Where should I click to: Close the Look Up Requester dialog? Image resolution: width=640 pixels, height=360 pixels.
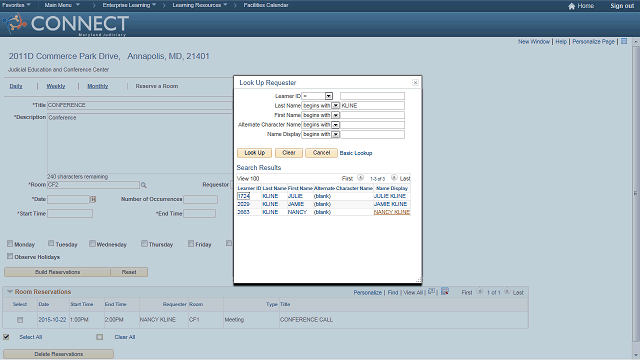pyautogui.click(x=415, y=82)
